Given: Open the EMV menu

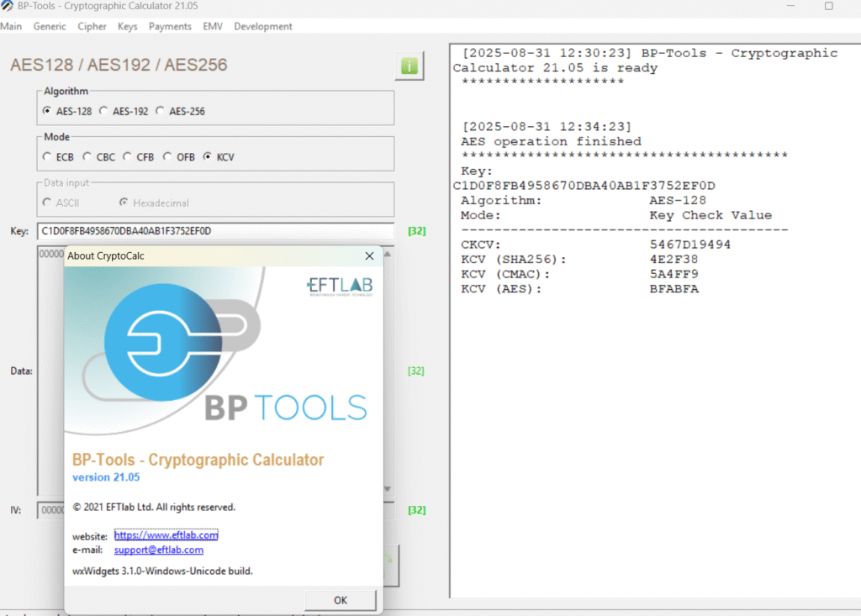Looking at the screenshot, I should click(x=213, y=26).
